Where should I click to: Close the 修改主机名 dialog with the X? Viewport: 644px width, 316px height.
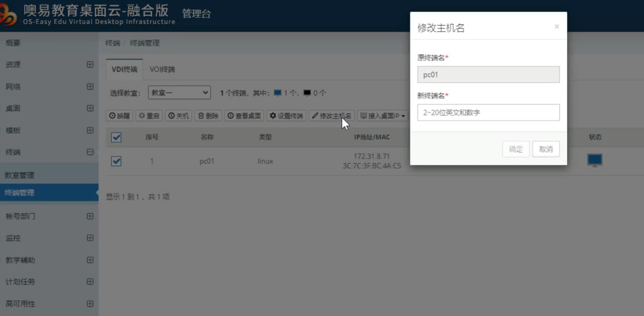(557, 27)
